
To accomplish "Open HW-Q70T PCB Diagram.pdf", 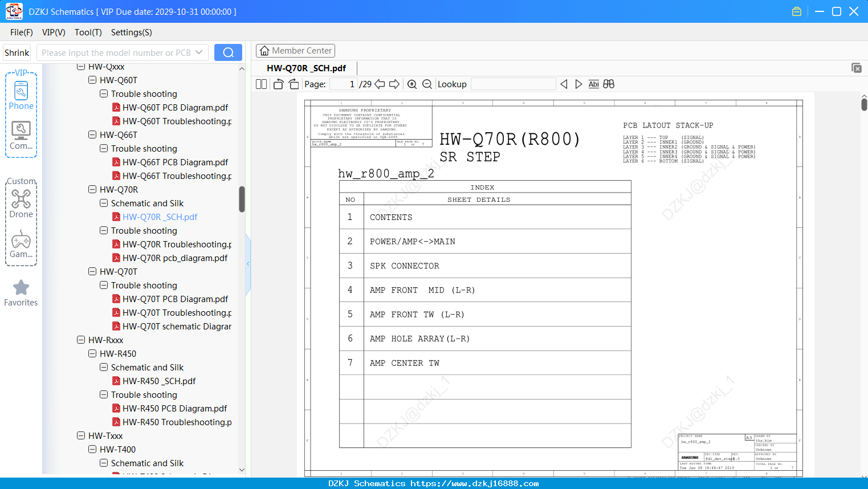I will click(x=170, y=299).
